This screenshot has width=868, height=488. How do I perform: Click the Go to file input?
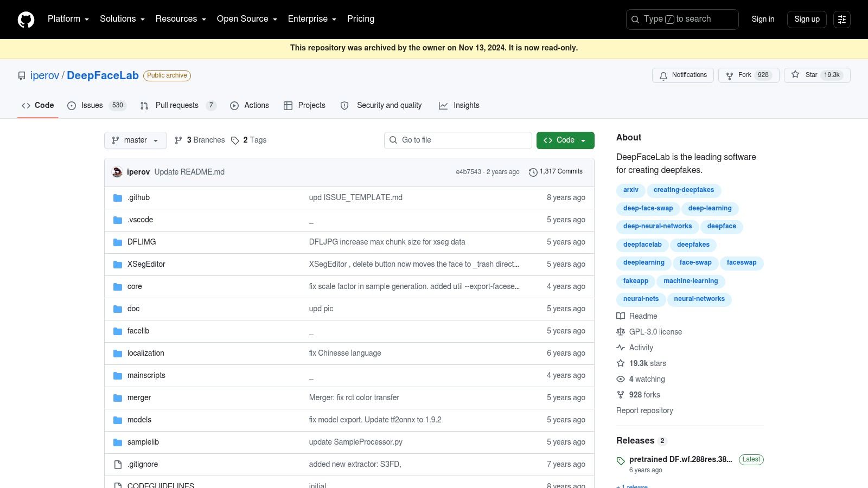(458, 140)
